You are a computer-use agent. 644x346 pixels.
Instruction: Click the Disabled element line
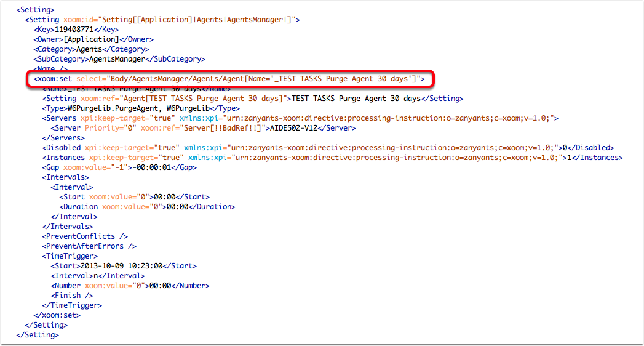[328, 148]
